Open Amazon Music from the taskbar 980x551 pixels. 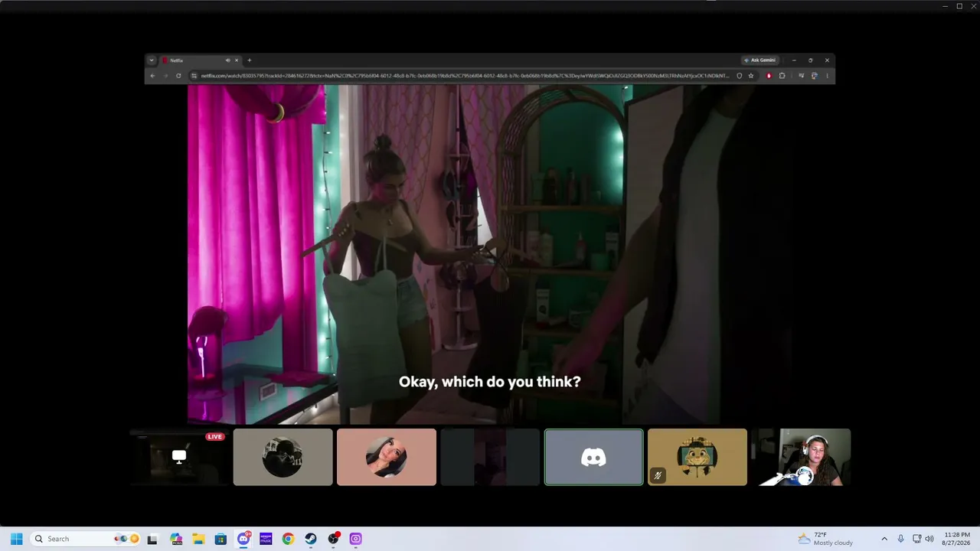pyautogui.click(x=266, y=539)
